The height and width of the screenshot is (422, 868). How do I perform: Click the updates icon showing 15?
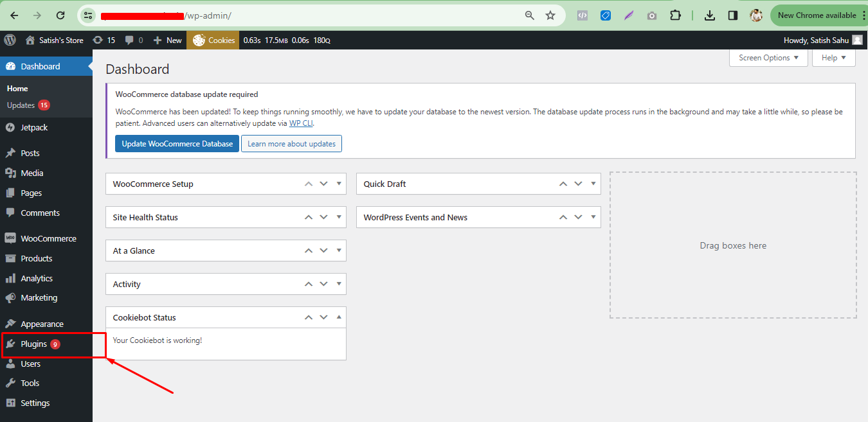tap(98, 40)
